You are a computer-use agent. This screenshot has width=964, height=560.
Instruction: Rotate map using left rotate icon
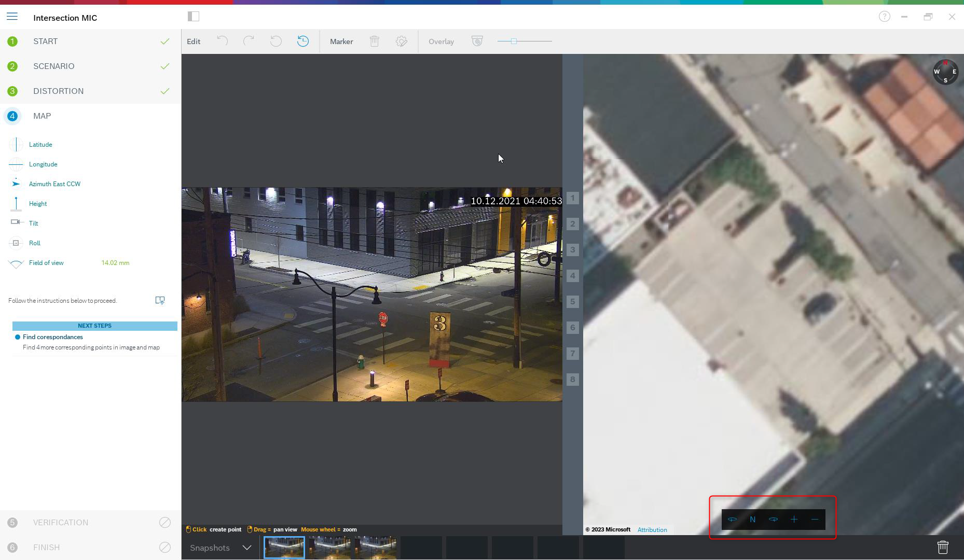click(x=732, y=520)
